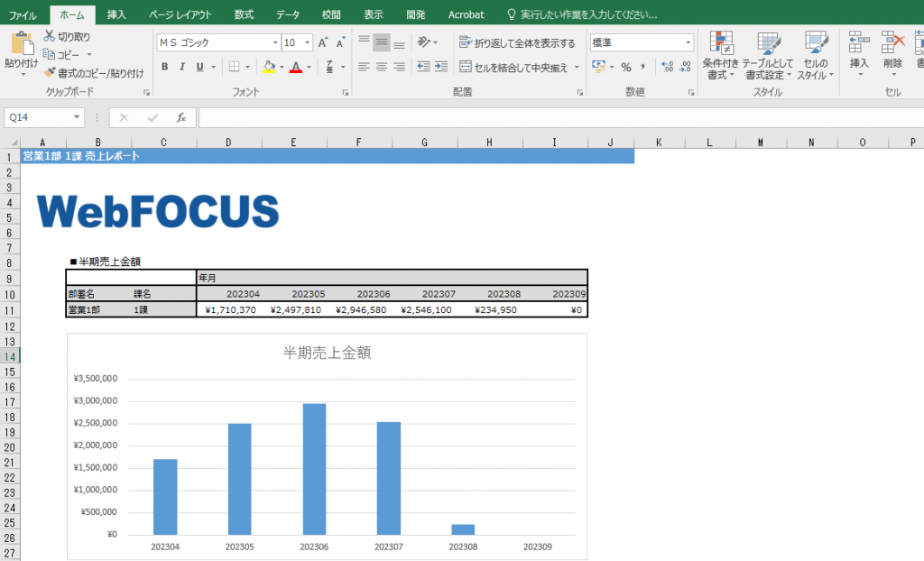Switch to 挿入 tab
924x561 pixels.
click(x=116, y=14)
